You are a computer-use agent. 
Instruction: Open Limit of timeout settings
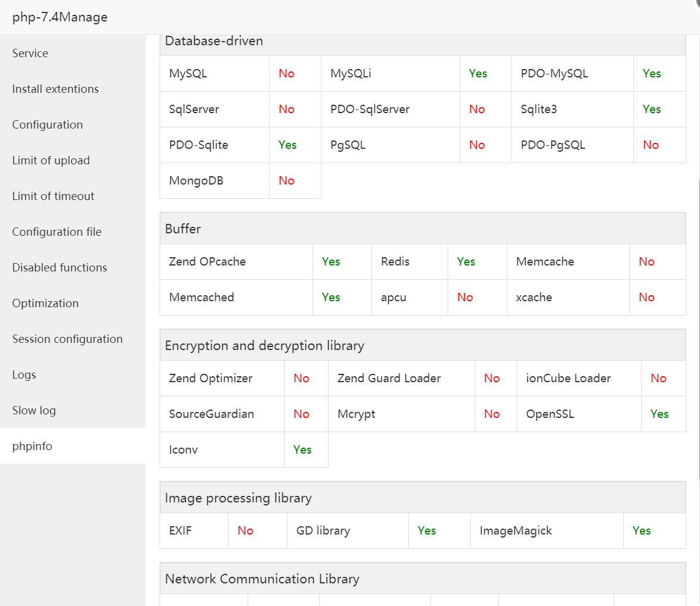[x=54, y=196]
